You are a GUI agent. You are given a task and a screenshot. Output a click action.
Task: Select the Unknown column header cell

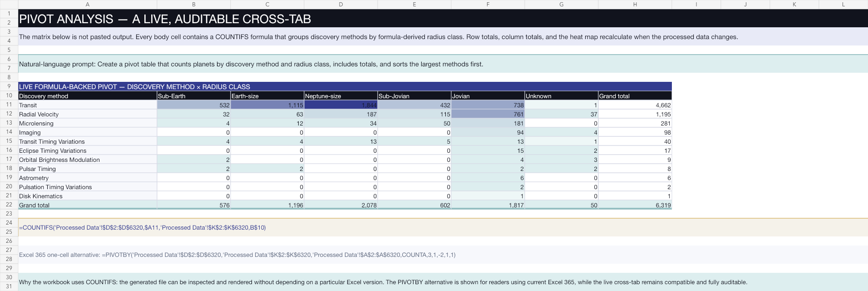click(x=562, y=95)
